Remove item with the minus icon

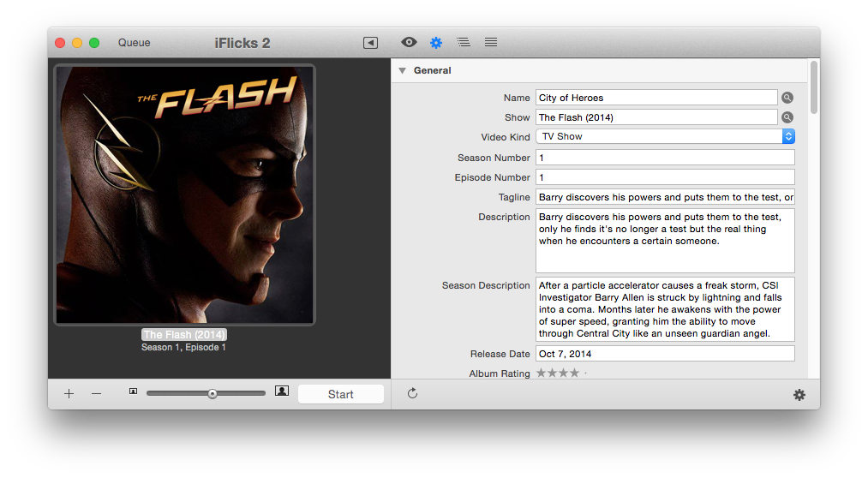pos(96,394)
